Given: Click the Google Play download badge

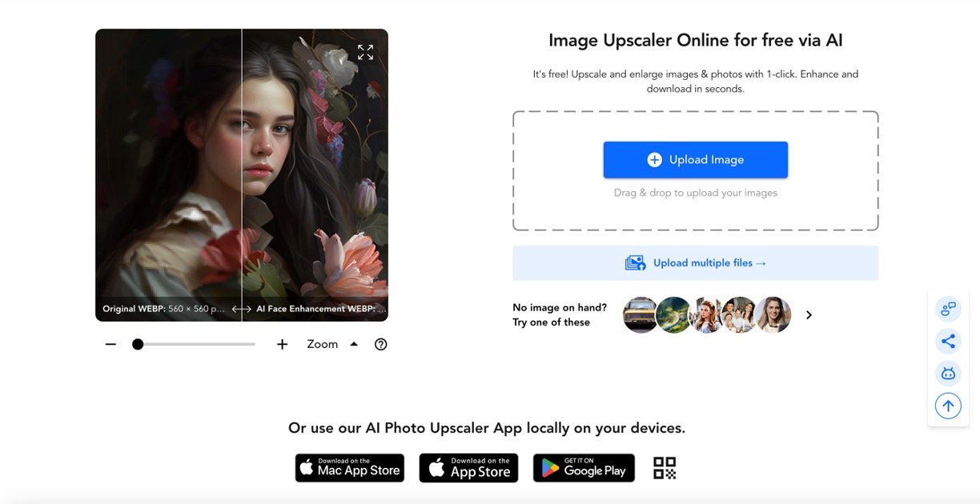Looking at the screenshot, I should 584,468.
